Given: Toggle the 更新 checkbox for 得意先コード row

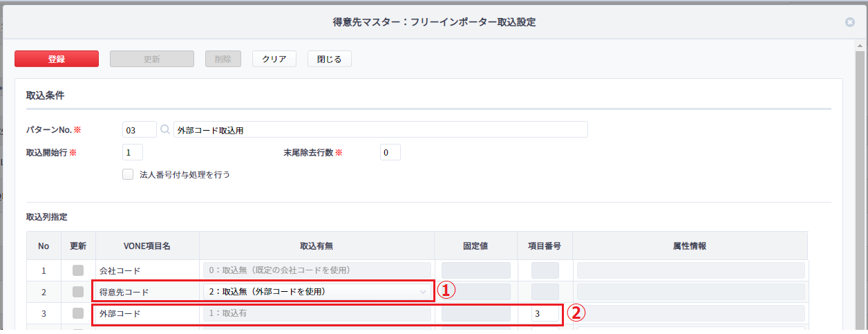Looking at the screenshot, I should click(79, 292).
